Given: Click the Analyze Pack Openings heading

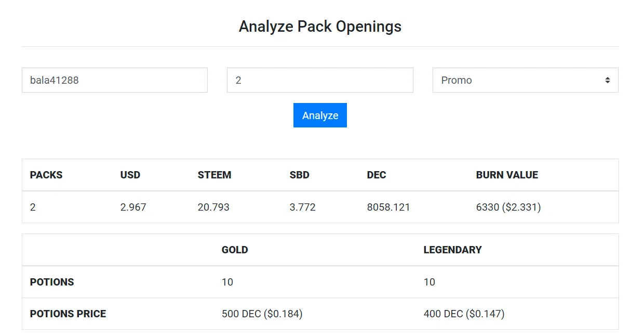Looking at the screenshot, I should [320, 26].
